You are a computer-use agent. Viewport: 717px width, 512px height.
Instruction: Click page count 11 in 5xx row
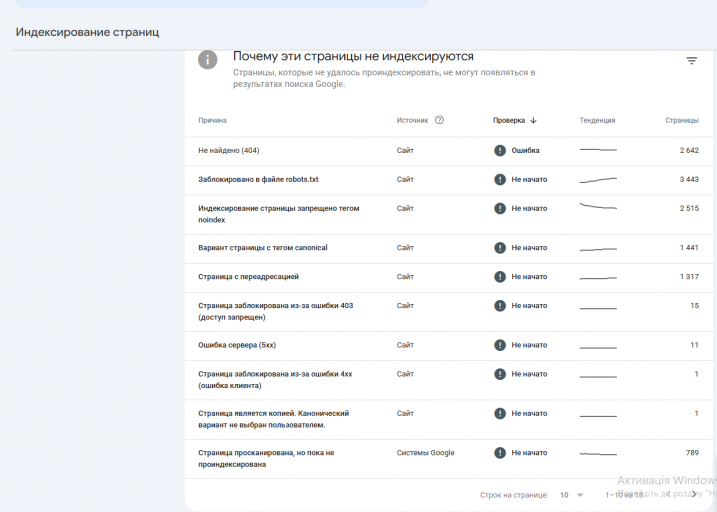[695, 345]
